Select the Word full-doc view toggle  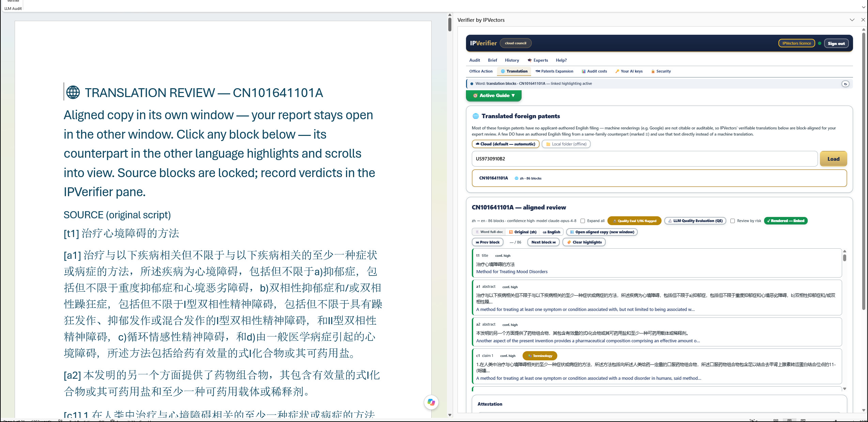[489, 232]
